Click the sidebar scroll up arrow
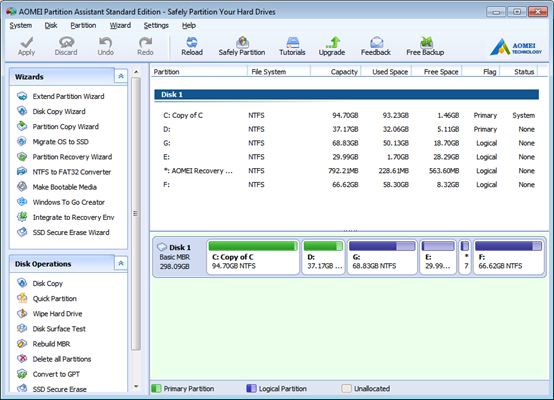Viewport: 554px width, 400px height. 136,72
